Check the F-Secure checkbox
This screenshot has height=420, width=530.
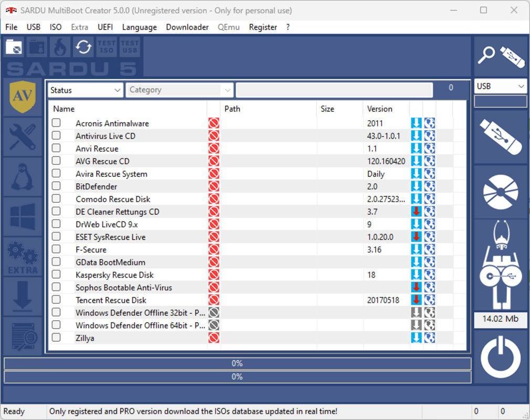[x=56, y=249]
